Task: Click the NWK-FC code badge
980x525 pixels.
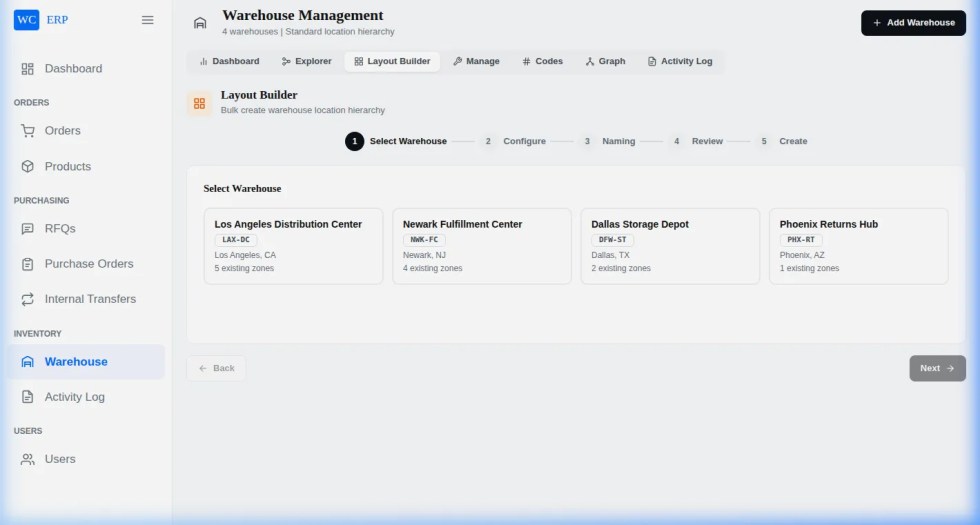Action: pos(424,240)
